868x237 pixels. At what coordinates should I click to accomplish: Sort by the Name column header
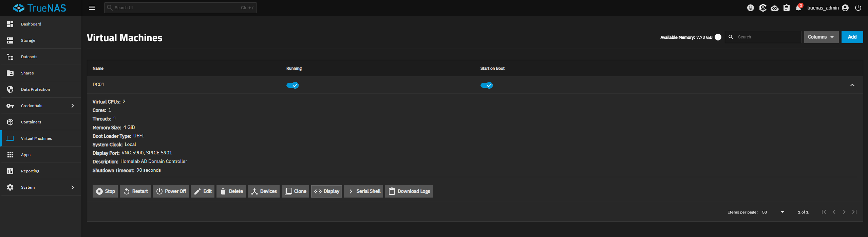(98, 68)
